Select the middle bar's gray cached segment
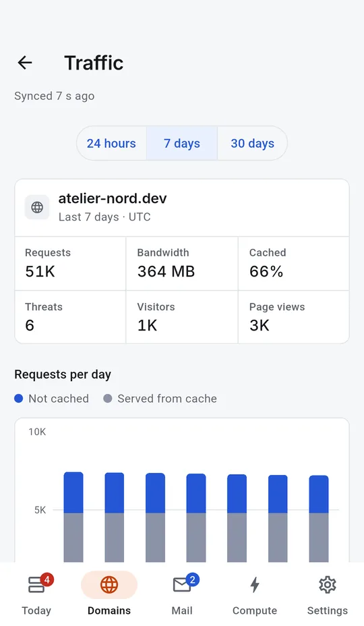Image resolution: width=364 pixels, height=626 pixels. [x=196, y=538]
